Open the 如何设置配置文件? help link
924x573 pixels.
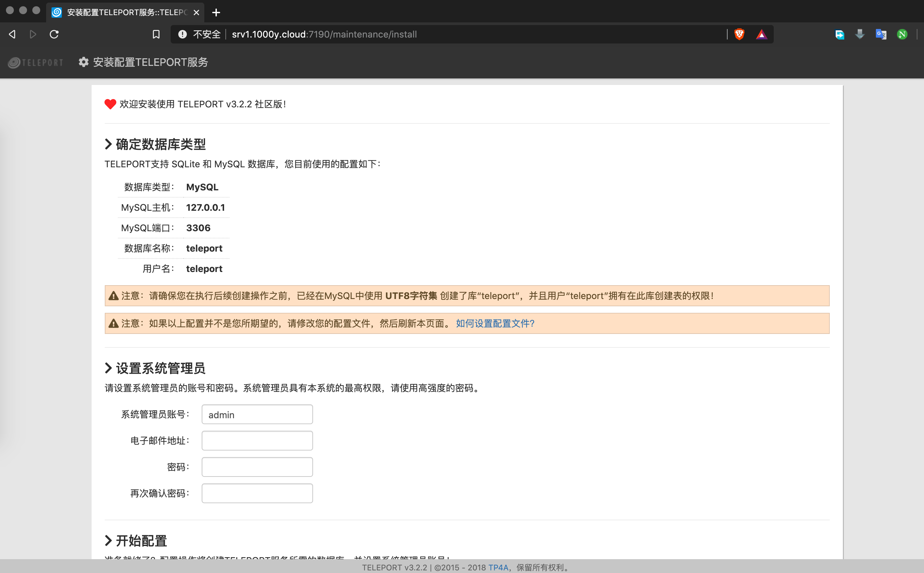(495, 323)
